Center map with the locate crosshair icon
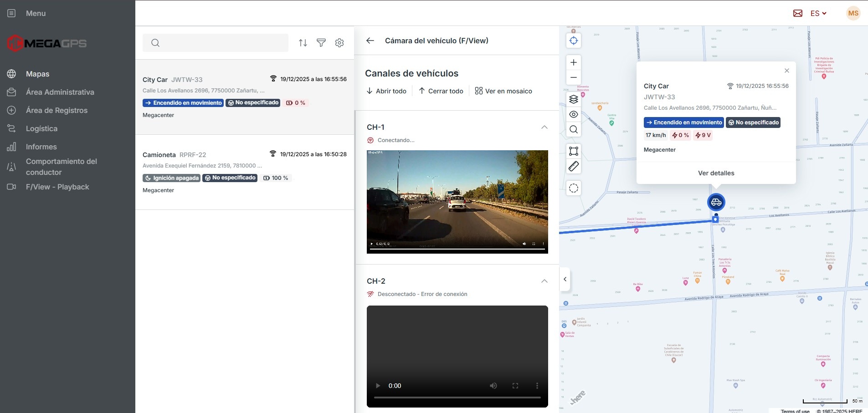Viewport: 868px width, 413px height. [x=574, y=41]
